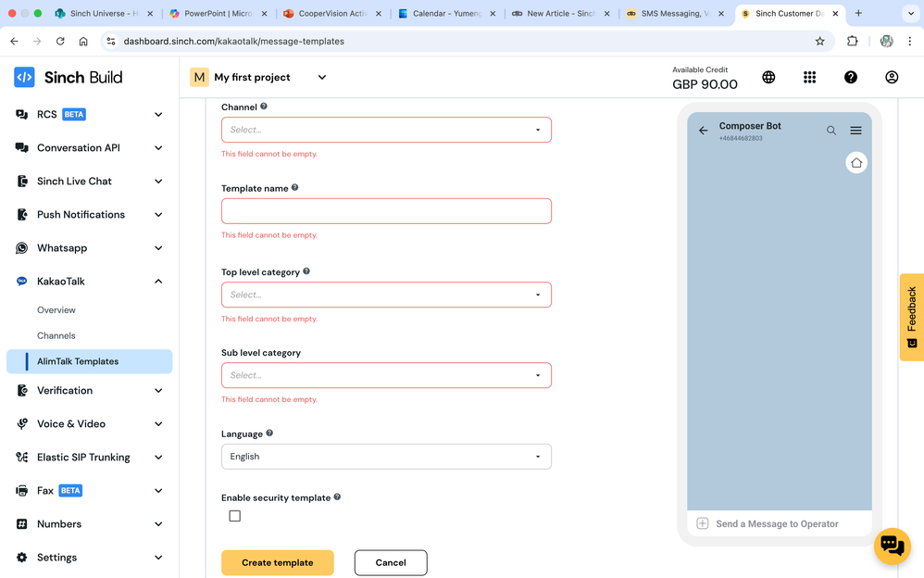This screenshot has width=924, height=578.
Task: Reload the page with the refresh icon
Action: pyautogui.click(x=60, y=42)
